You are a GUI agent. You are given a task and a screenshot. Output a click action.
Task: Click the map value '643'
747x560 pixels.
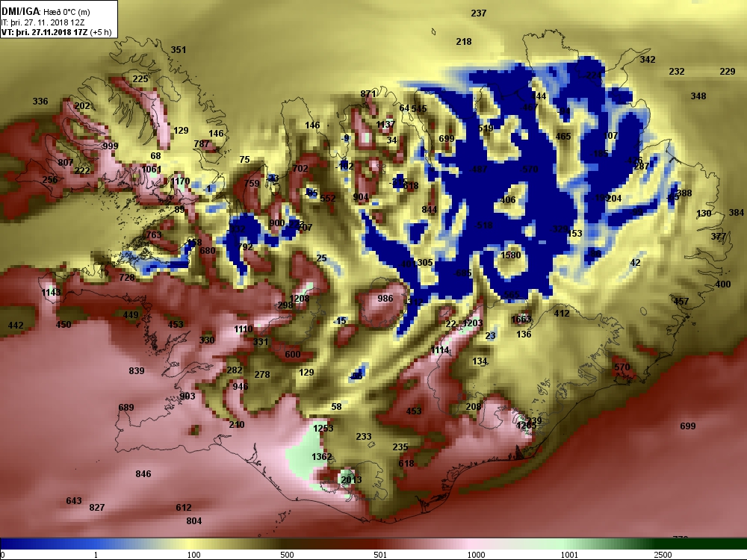(74, 501)
